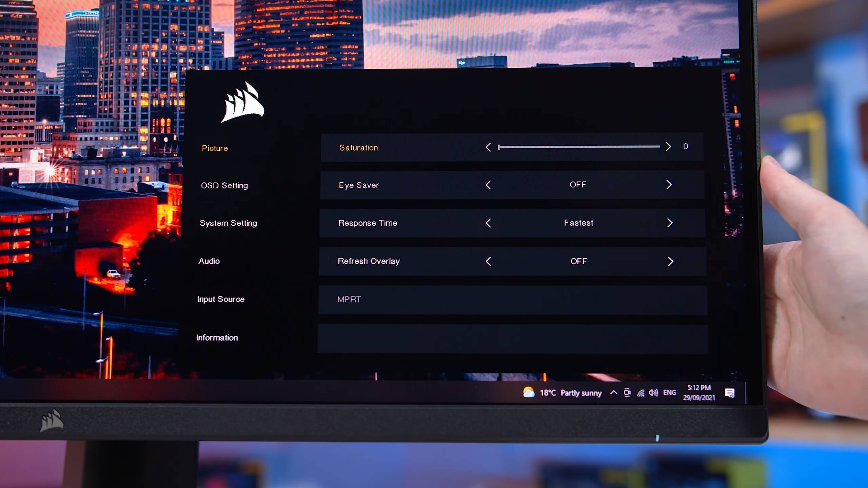Select the Picture menu category
The image size is (868, 488).
coord(215,148)
